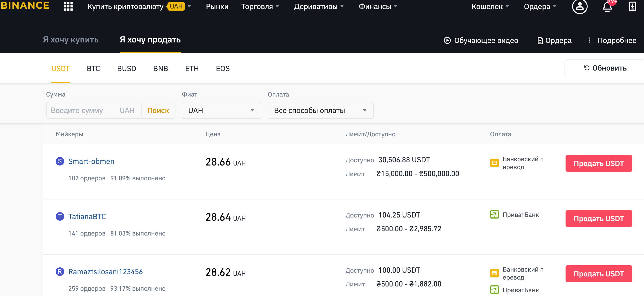Screen dimensions: 644x296
Task: Click the user profile avatar icon
Action: click(x=580, y=6)
